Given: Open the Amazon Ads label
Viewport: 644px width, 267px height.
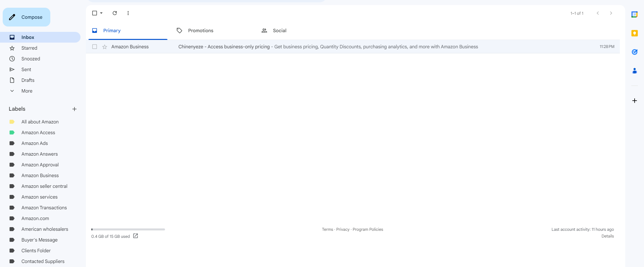Looking at the screenshot, I should click(x=40, y=143).
